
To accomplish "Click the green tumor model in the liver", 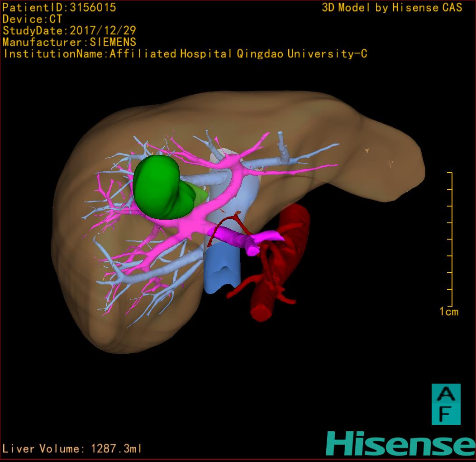I will [x=164, y=187].
